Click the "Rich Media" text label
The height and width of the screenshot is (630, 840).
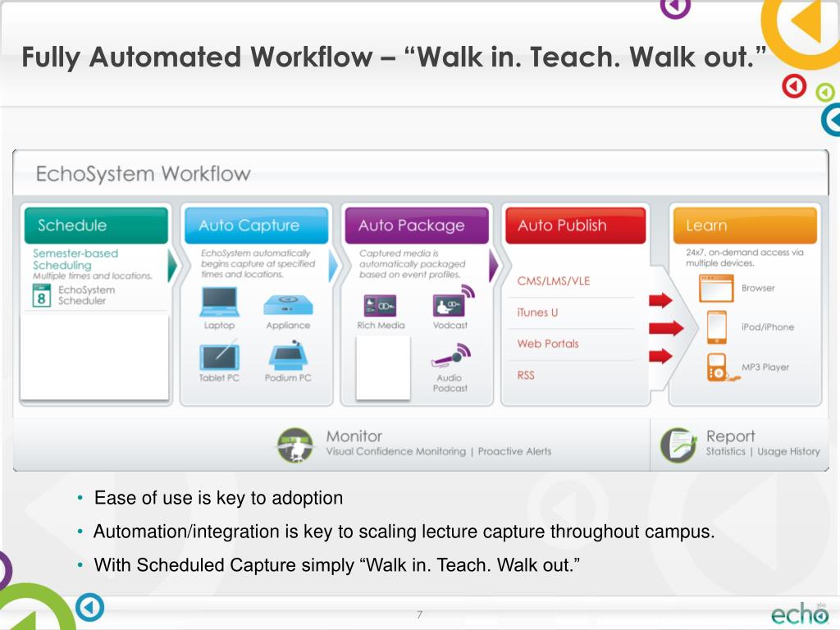pyautogui.click(x=381, y=325)
